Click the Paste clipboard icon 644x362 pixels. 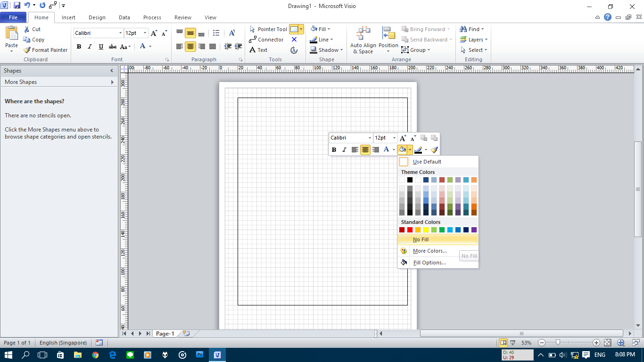click(11, 33)
